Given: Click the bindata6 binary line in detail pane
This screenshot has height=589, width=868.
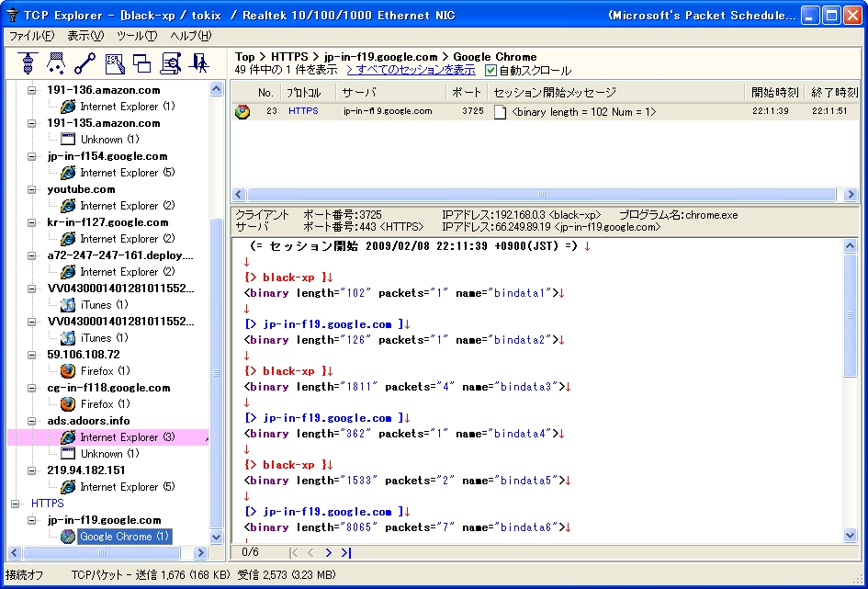Looking at the screenshot, I should coord(407,527).
